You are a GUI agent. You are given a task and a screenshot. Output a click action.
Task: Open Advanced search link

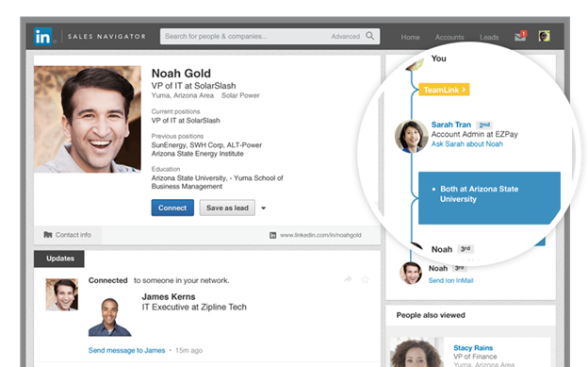[346, 37]
